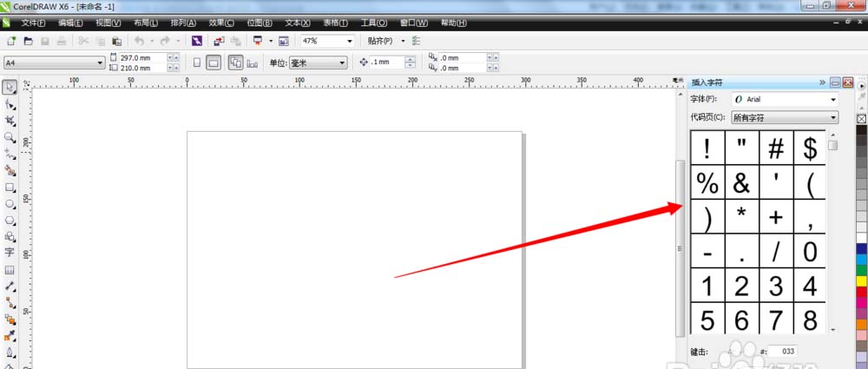Collapse Insert Character docker with double chevron
Viewport: 868px width, 369px height.
pos(822,82)
